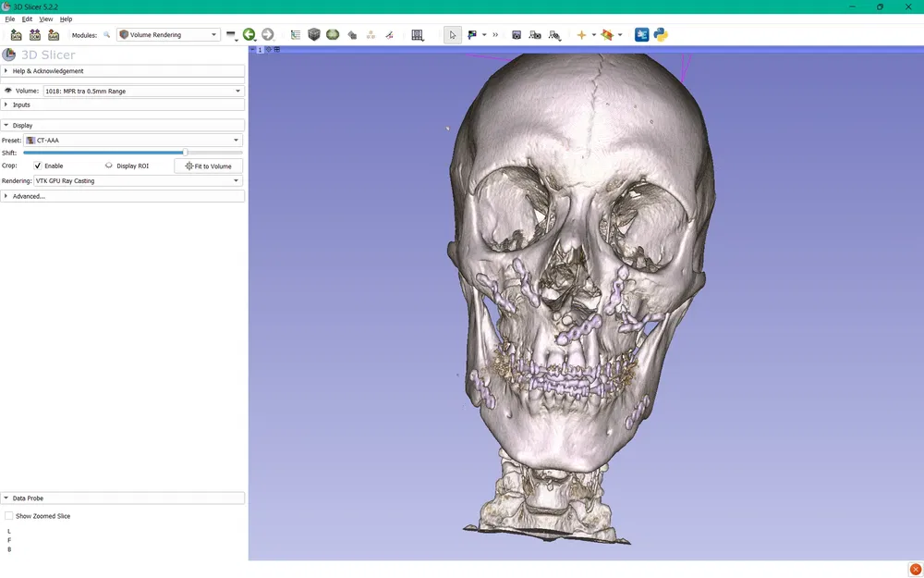Enable the Show Zoomed Slice checkbox
Image resolution: width=924 pixels, height=578 pixels.
9,516
